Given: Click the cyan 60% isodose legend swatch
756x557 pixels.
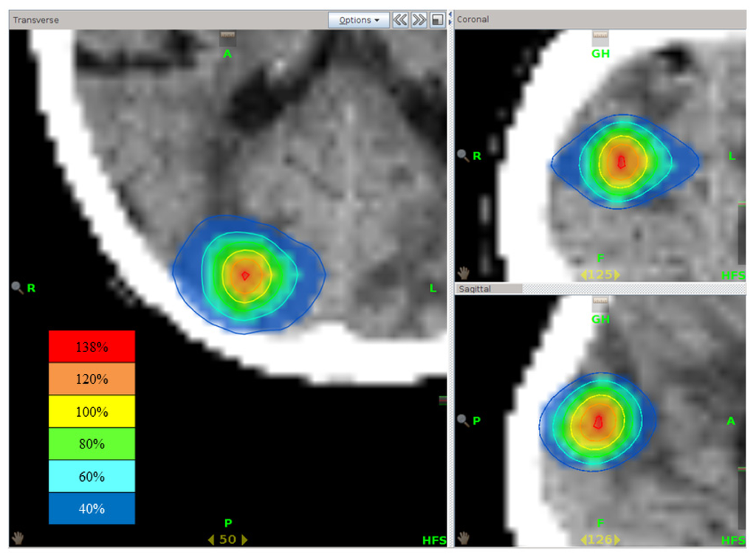Looking at the screenshot, I should tap(92, 476).
